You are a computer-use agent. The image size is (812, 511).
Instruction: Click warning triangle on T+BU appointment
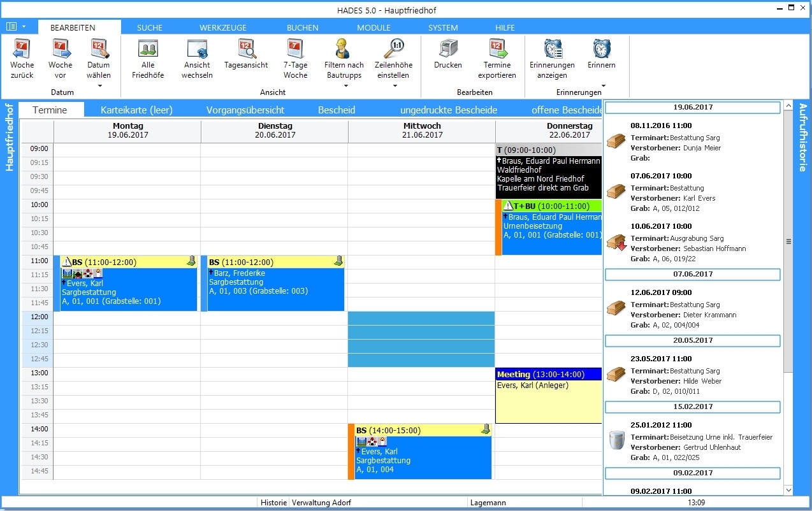pyautogui.click(x=508, y=206)
